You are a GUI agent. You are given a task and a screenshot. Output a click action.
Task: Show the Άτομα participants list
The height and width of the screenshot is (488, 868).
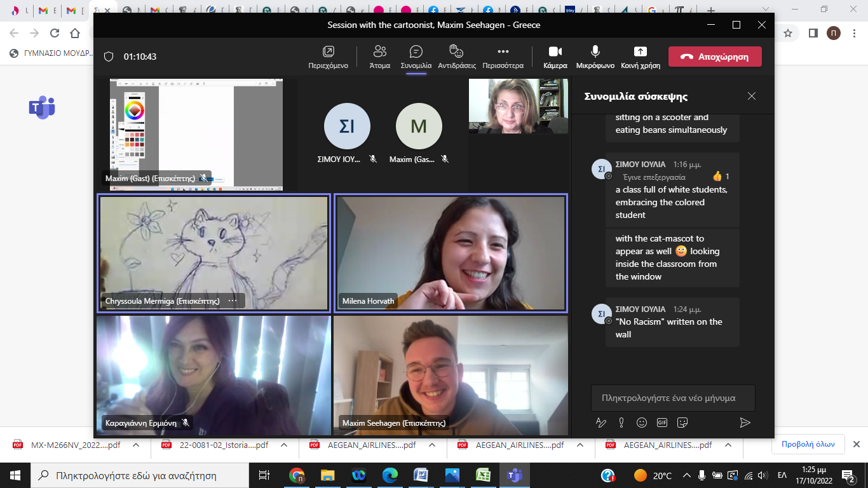pos(380,57)
